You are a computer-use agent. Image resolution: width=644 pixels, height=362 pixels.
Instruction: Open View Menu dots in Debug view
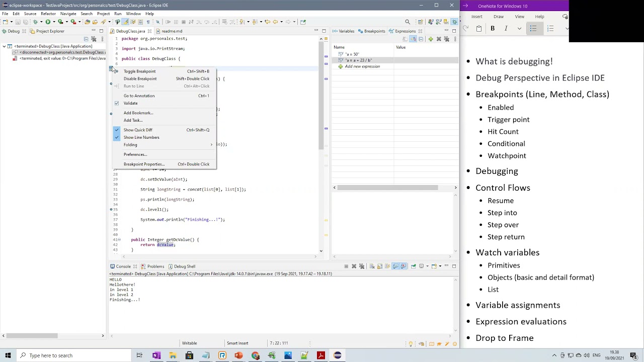click(102, 39)
